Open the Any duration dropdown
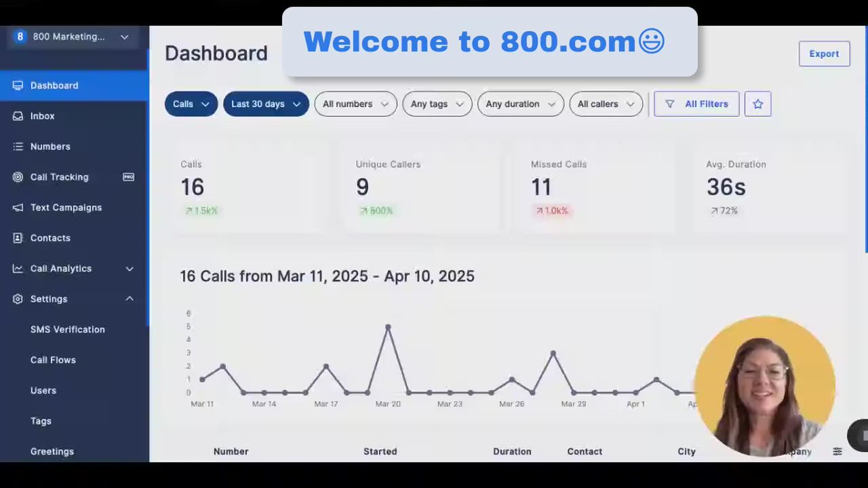The image size is (868, 488). coord(520,104)
